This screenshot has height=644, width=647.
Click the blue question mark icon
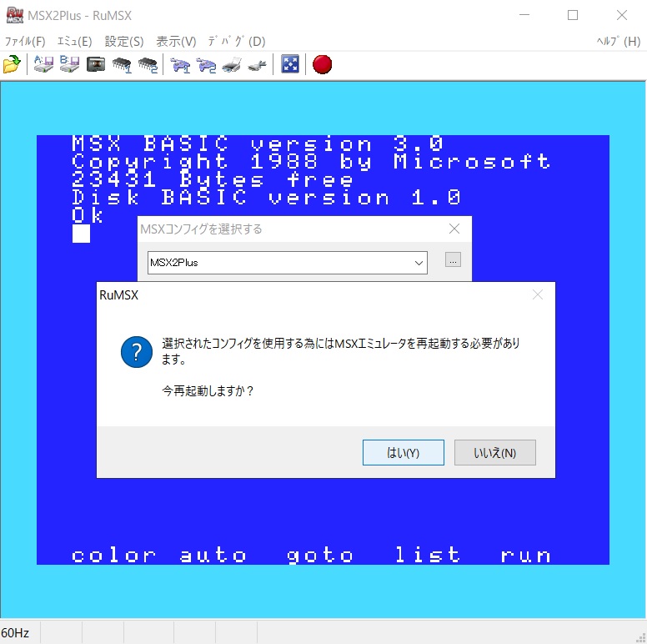(137, 352)
